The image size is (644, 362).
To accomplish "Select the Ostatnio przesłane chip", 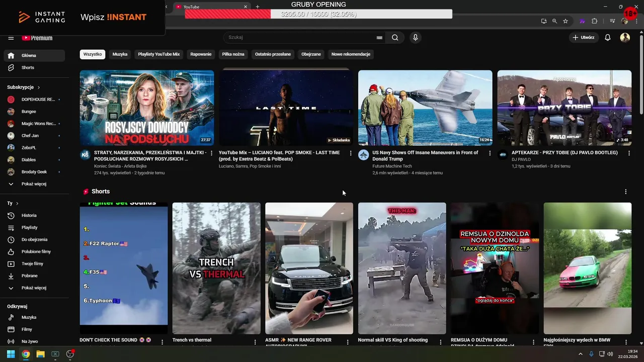I will (273, 54).
